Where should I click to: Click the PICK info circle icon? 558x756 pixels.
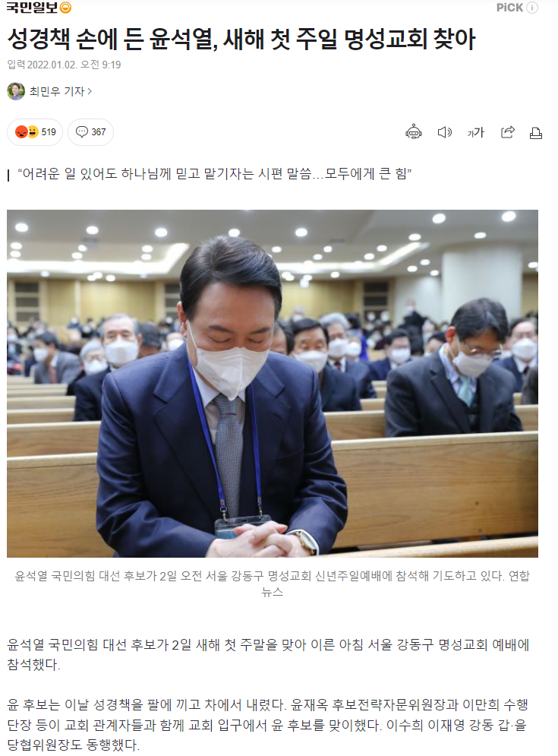[532, 8]
